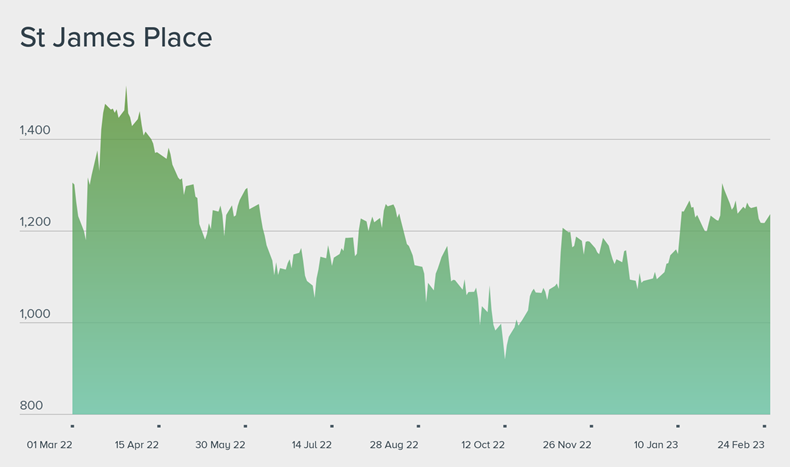Screen dimensions: 790x467
Task: Click the 800 y-axis label
Action: (31, 406)
